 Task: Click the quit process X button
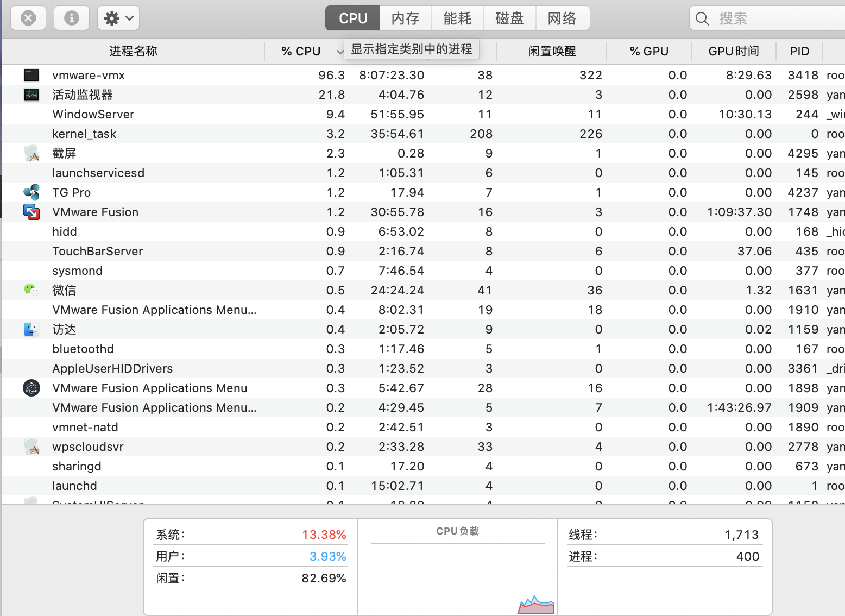(28, 18)
